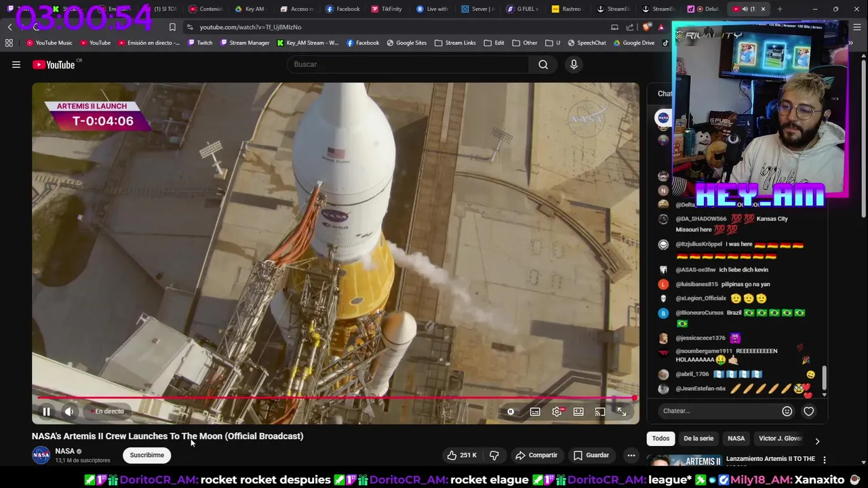Screen dimensions: 868x488
Task: Open the SpeechChat bookmark
Action: pos(587,43)
